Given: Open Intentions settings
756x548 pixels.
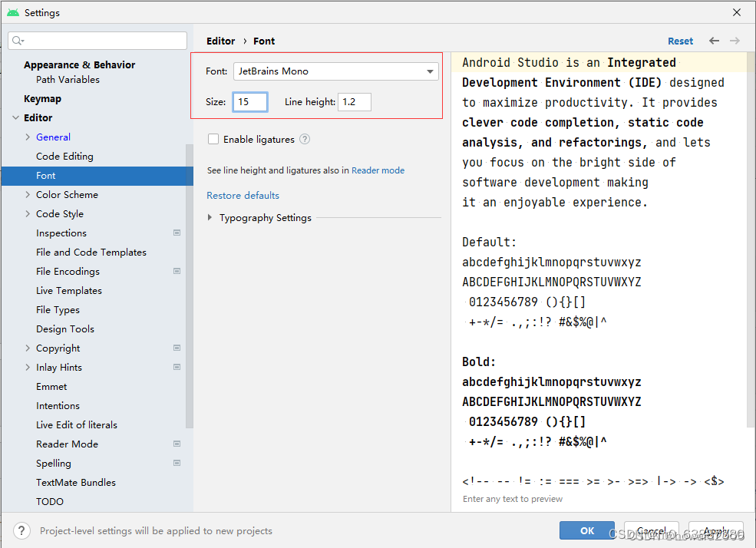Looking at the screenshot, I should click(x=58, y=406).
